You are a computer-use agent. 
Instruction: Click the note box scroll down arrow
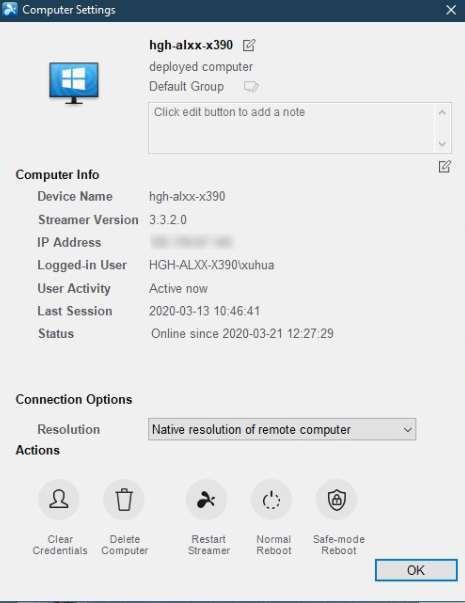442,144
